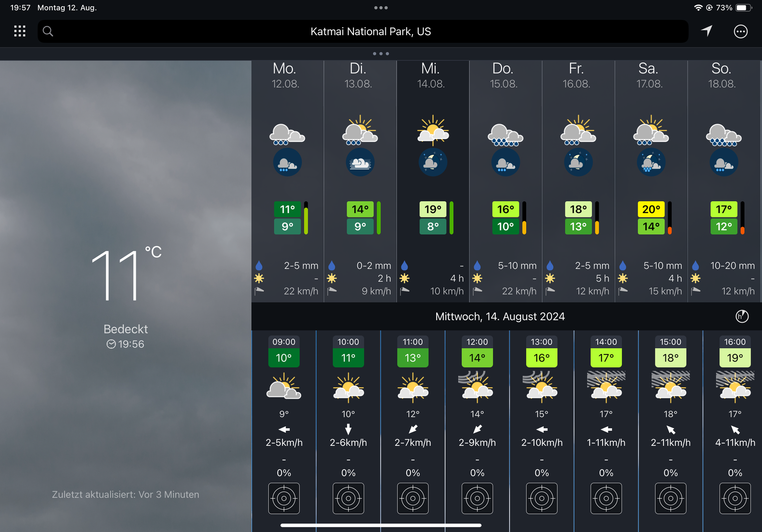Viewport: 762px width, 532px height.
Task: Select Thursday 15.08. forecast column
Action: [506, 181]
